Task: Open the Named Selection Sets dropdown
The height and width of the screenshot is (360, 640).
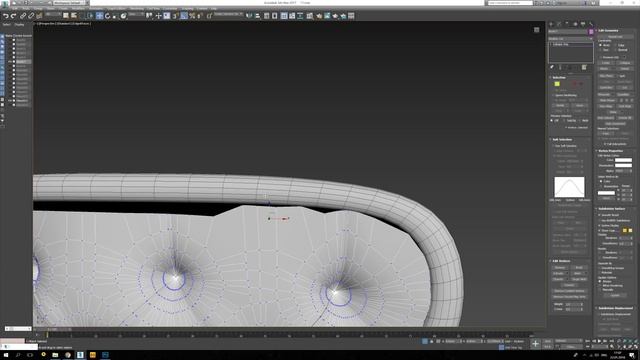Action: pyautogui.click(x=229, y=15)
